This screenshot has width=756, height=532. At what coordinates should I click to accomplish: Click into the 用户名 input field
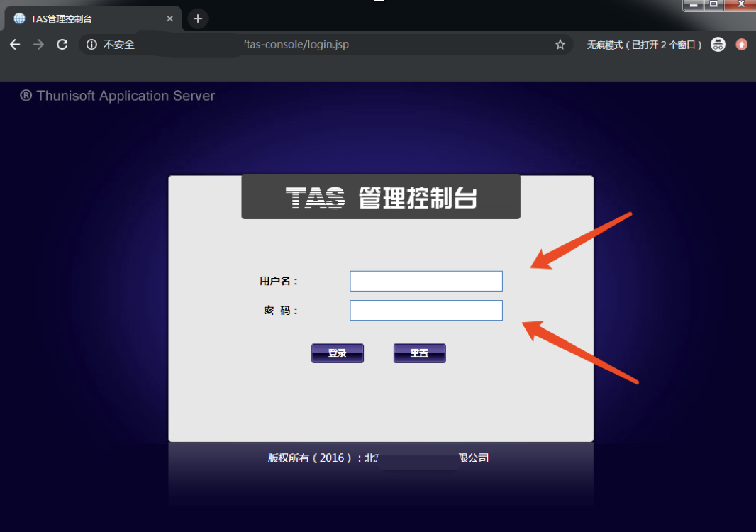tap(426, 281)
